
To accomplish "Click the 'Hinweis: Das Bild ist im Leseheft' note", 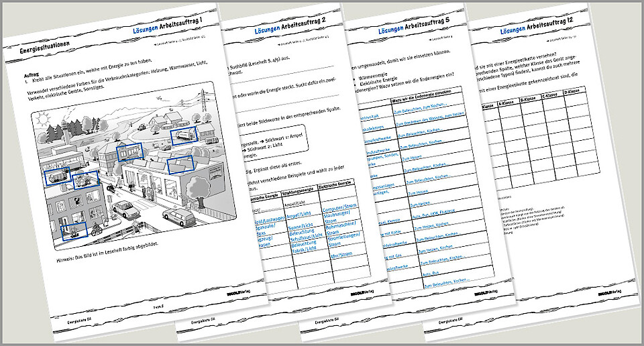I will [107, 251].
